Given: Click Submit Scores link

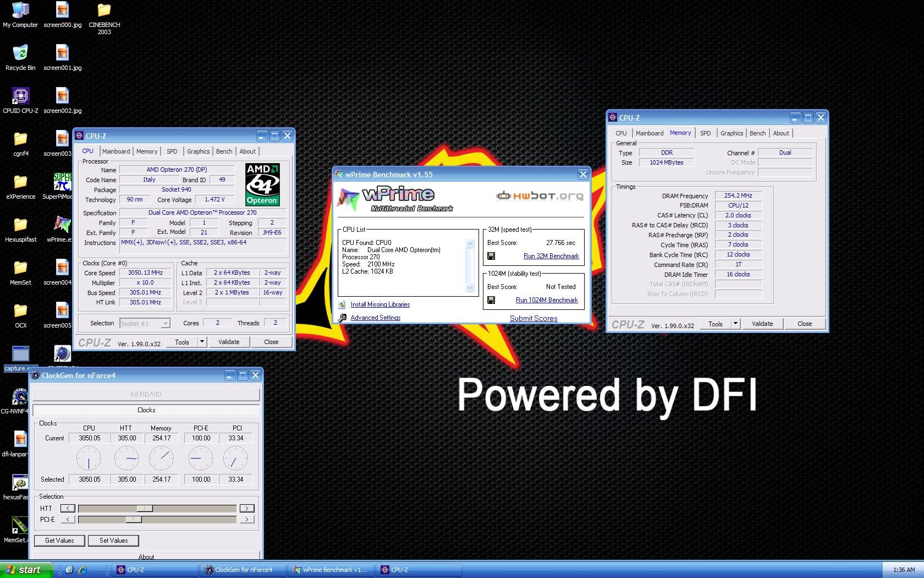Looking at the screenshot, I should [533, 318].
